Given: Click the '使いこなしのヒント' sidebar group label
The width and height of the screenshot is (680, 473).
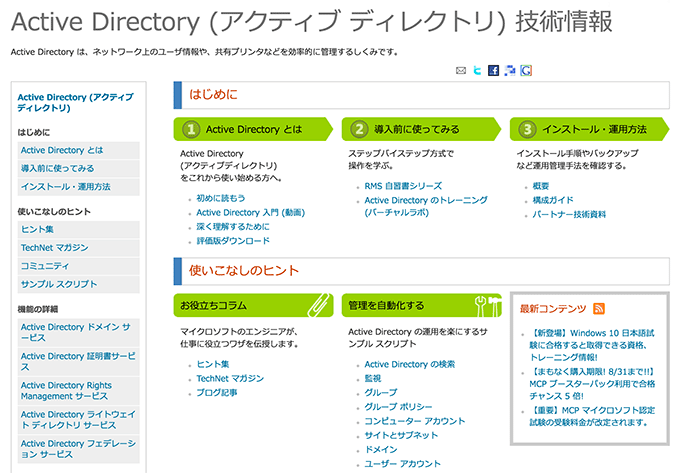Looking at the screenshot, I should click(x=54, y=212).
